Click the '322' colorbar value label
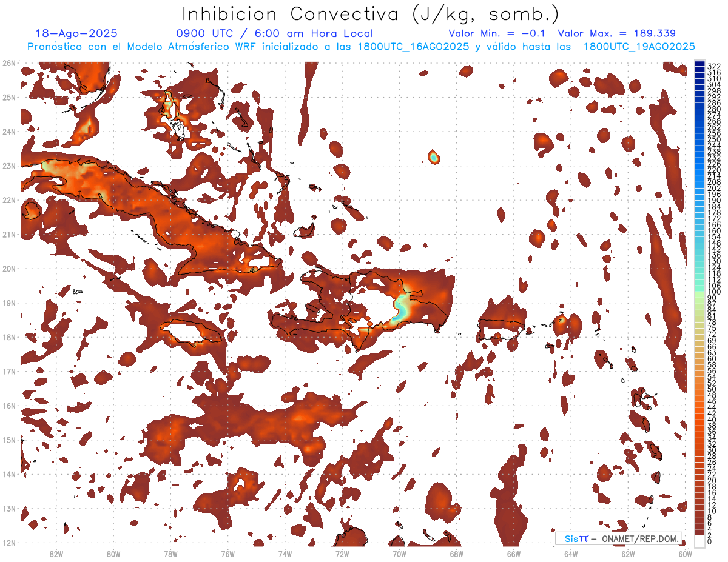Image resolution: width=728 pixels, height=562 pixels. [714, 67]
